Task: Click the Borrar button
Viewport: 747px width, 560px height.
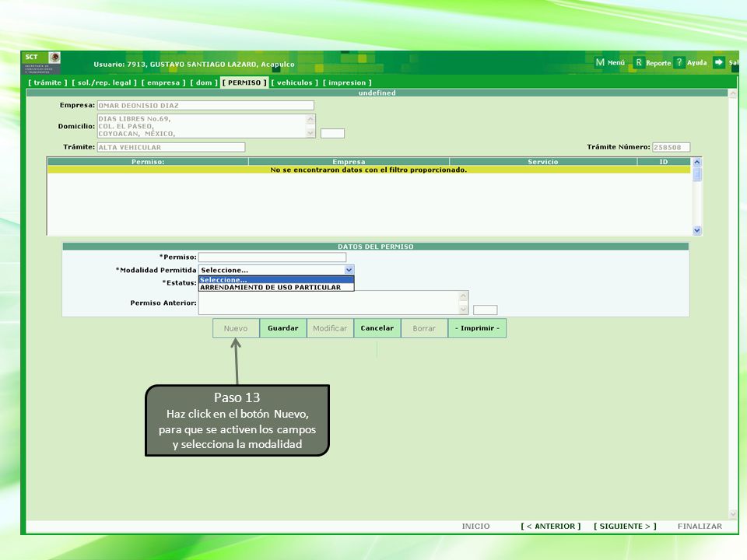Action: 425,328
